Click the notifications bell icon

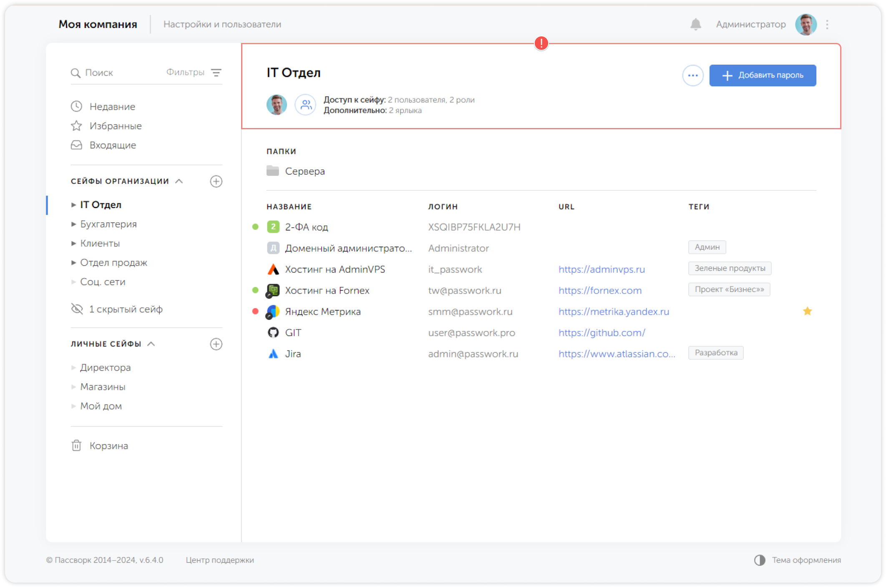coord(695,24)
